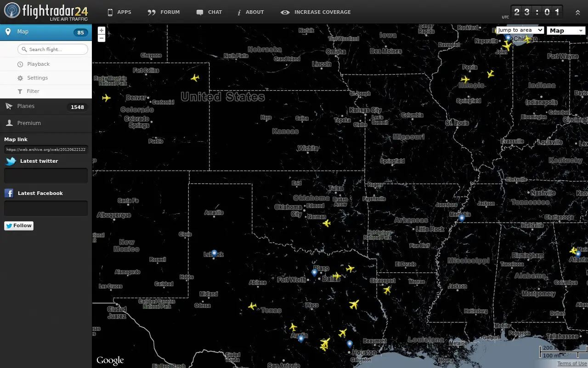Click the Facebook icon
The image size is (588, 368).
9,193
